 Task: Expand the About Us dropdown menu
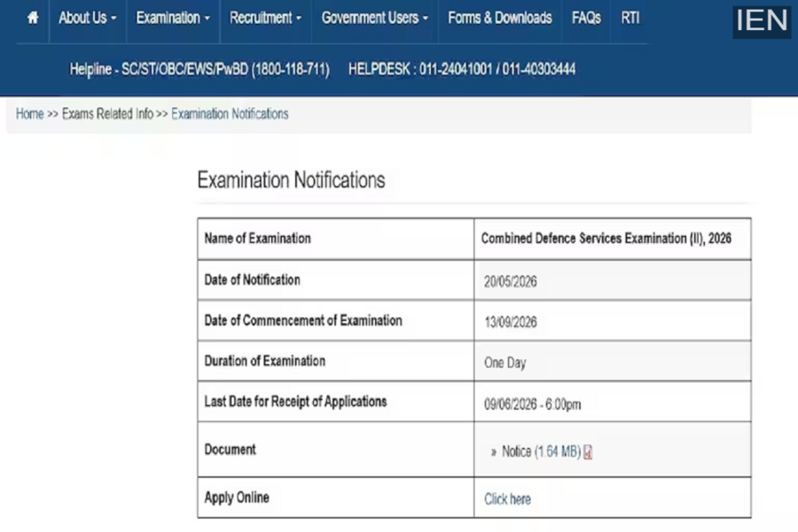(88, 19)
